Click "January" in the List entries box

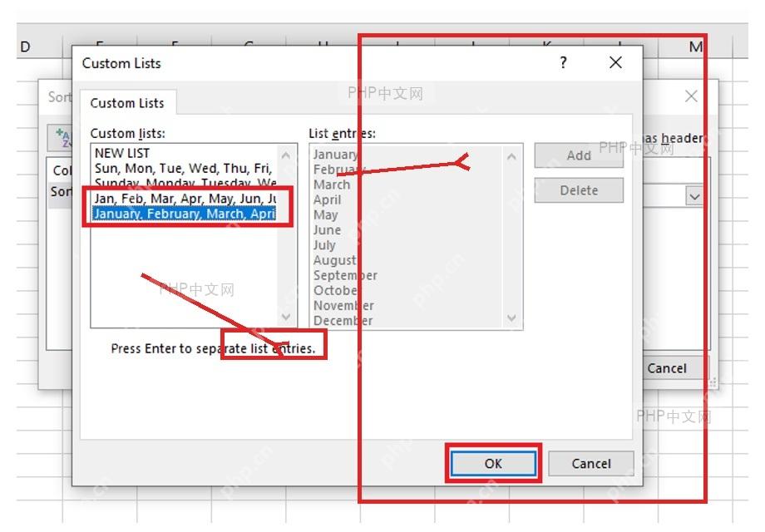coord(336,155)
